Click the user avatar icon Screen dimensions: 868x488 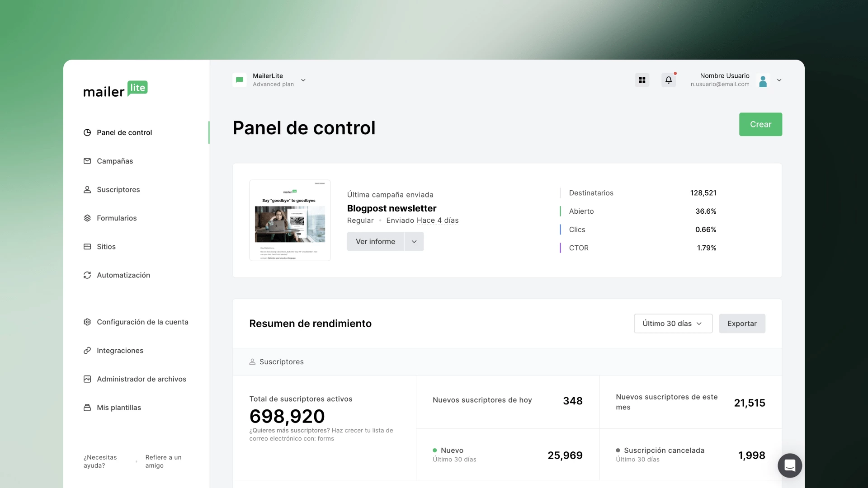point(763,81)
